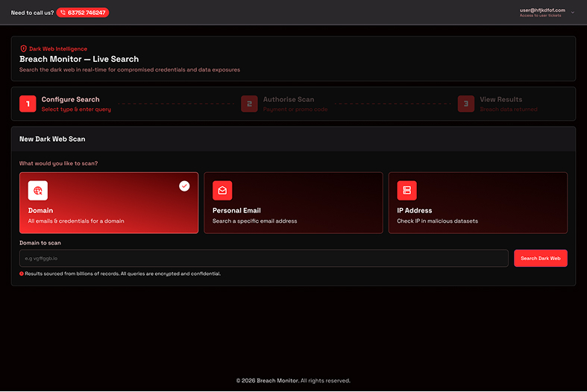587x392 pixels.
Task: Click the 'Search the dark web in real-time' description
Action: click(x=130, y=69)
